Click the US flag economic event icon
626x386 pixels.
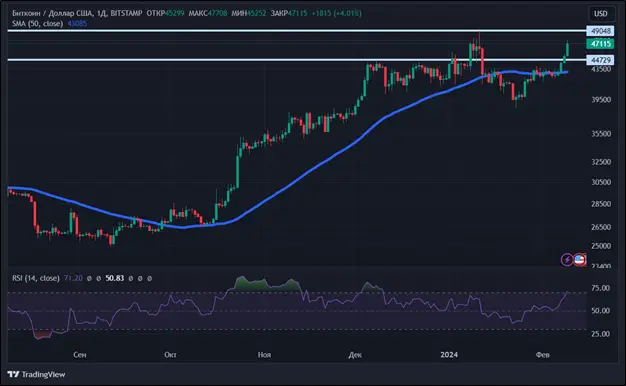click(580, 260)
